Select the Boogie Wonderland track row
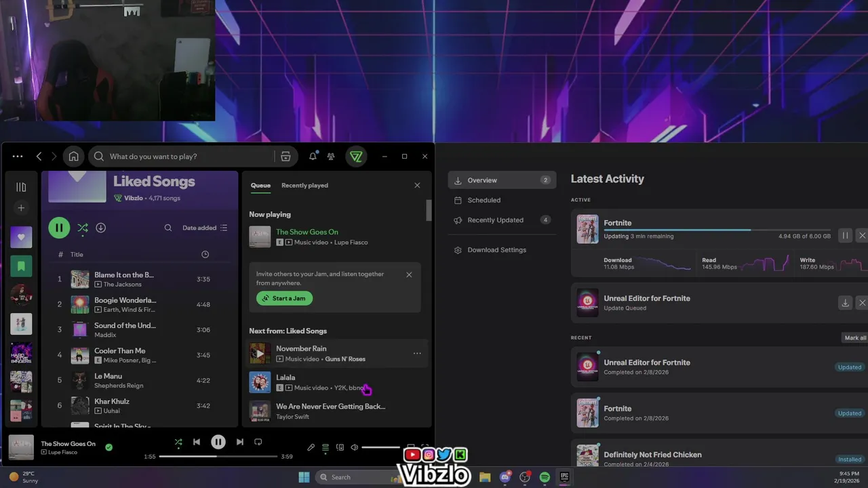The width and height of the screenshot is (868, 488). (141, 304)
